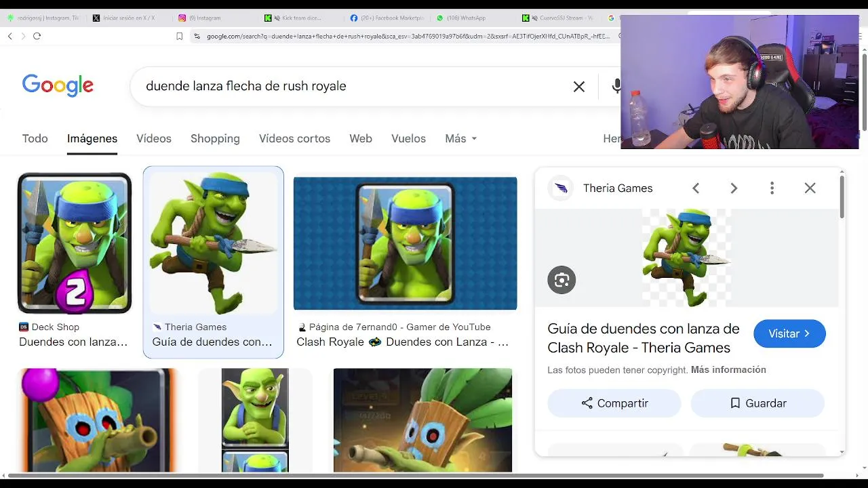
Task: Show next image in preview panel
Action: 734,188
